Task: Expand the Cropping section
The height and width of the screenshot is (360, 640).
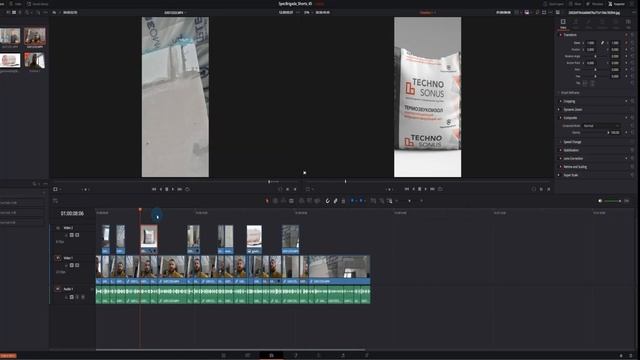Action: pyautogui.click(x=560, y=101)
